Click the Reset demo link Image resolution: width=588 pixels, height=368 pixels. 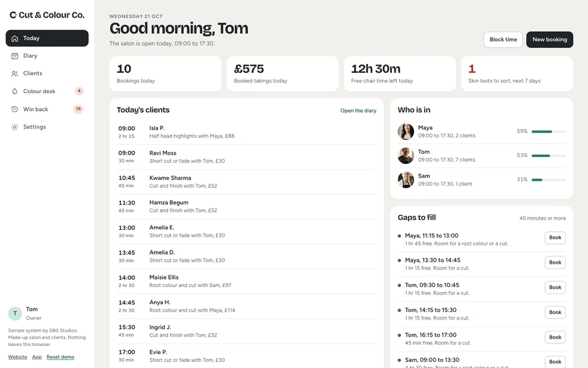coord(61,357)
